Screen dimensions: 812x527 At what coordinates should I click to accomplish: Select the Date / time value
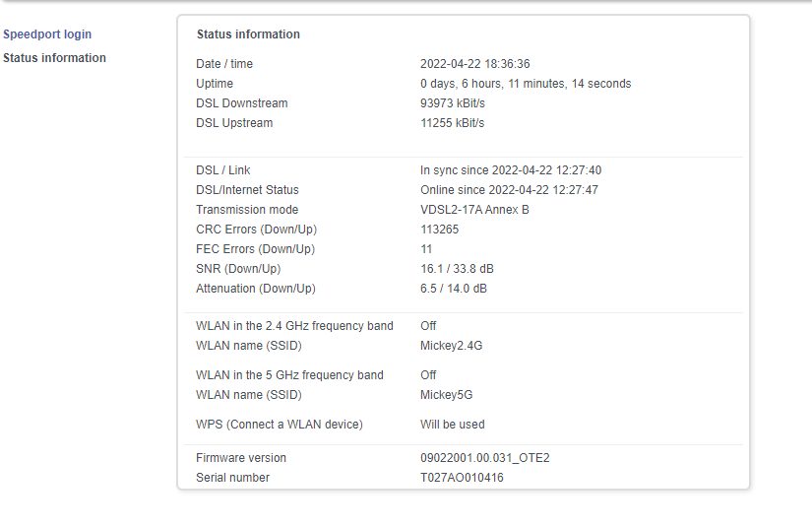point(474,64)
